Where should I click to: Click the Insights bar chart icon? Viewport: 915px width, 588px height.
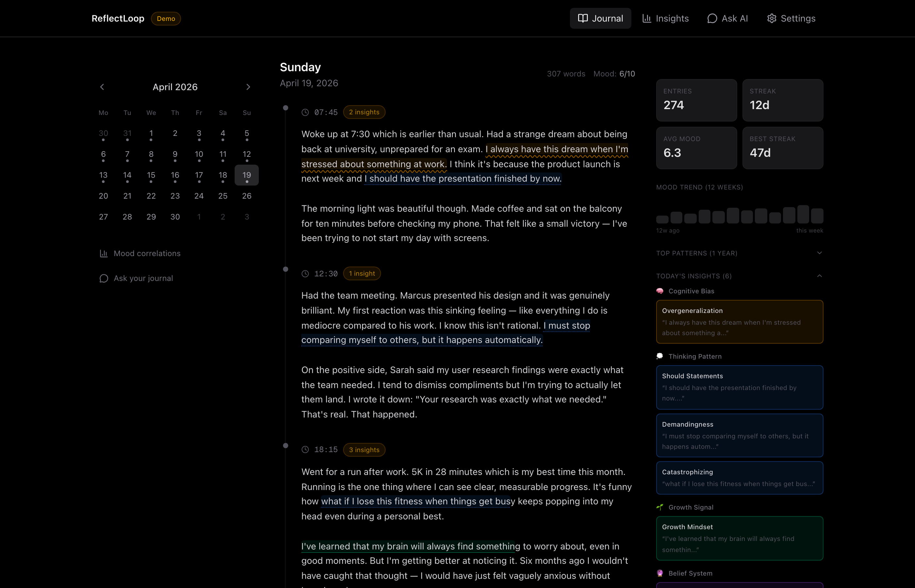[x=646, y=18]
